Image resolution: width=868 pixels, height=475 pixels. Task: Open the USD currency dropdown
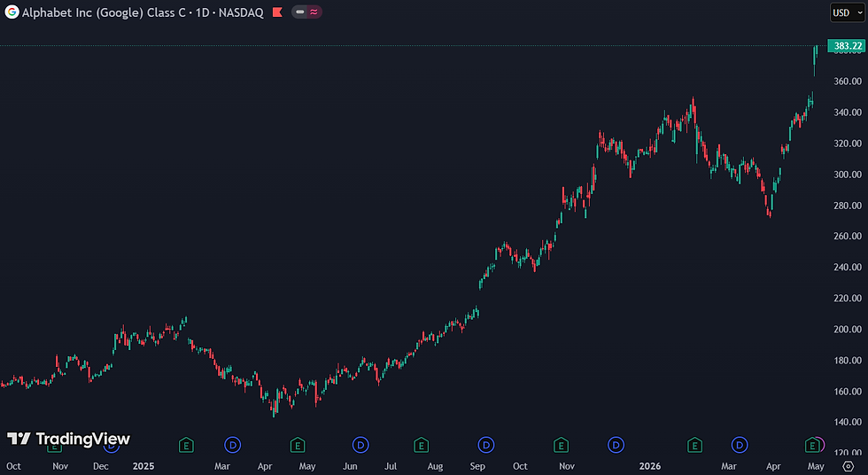(847, 12)
